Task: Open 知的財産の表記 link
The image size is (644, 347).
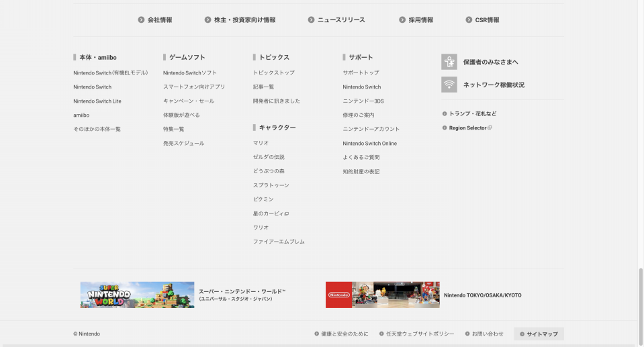Action: click(361, 172)
